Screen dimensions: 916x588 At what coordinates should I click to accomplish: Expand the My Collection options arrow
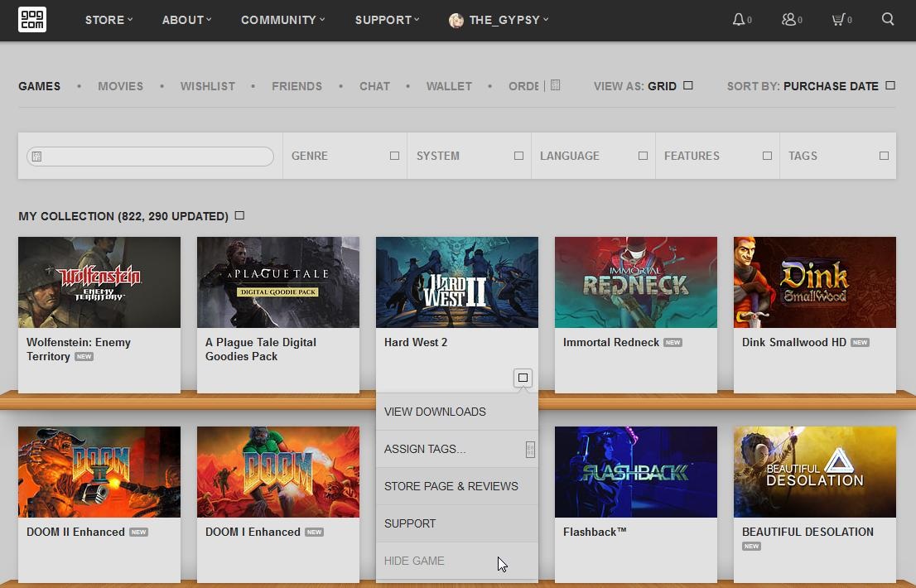point(239,215)
